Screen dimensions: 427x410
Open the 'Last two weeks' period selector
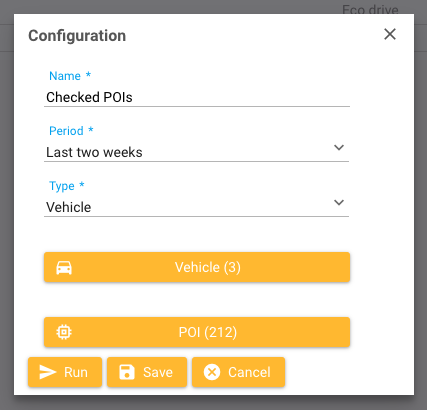[x=196, y=152]
